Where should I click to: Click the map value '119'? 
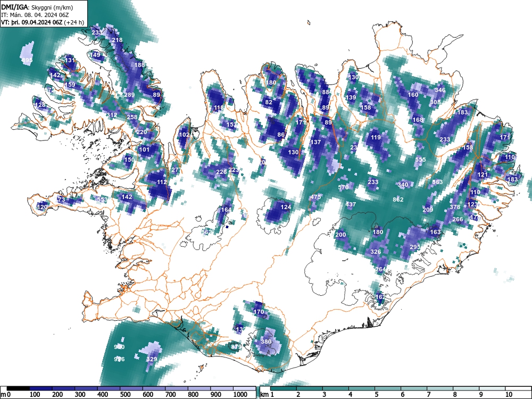point(376,137)
